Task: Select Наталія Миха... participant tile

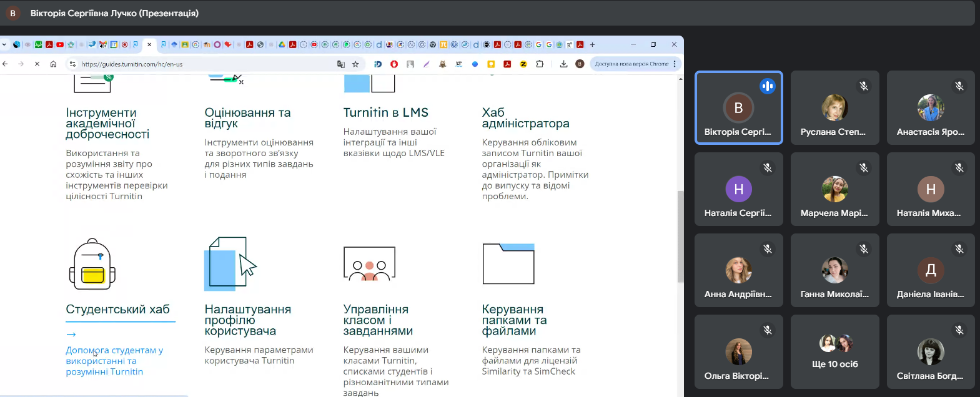Action: pos(931,189)
